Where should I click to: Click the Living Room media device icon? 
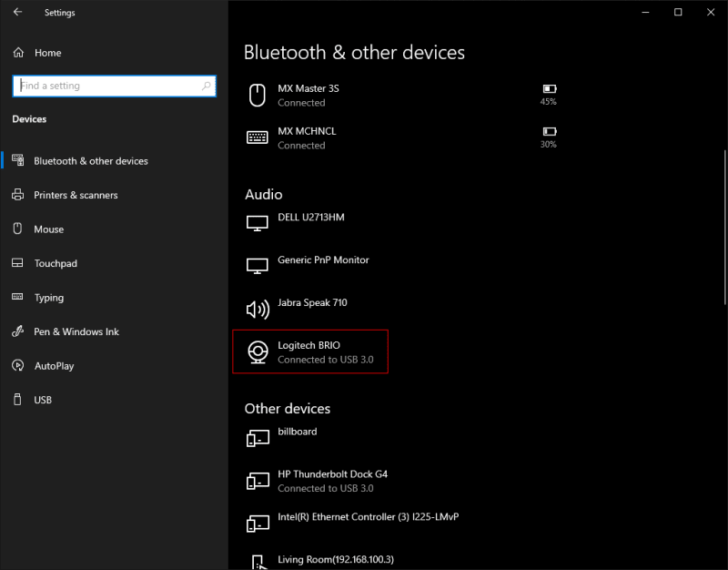click(258, 562)
